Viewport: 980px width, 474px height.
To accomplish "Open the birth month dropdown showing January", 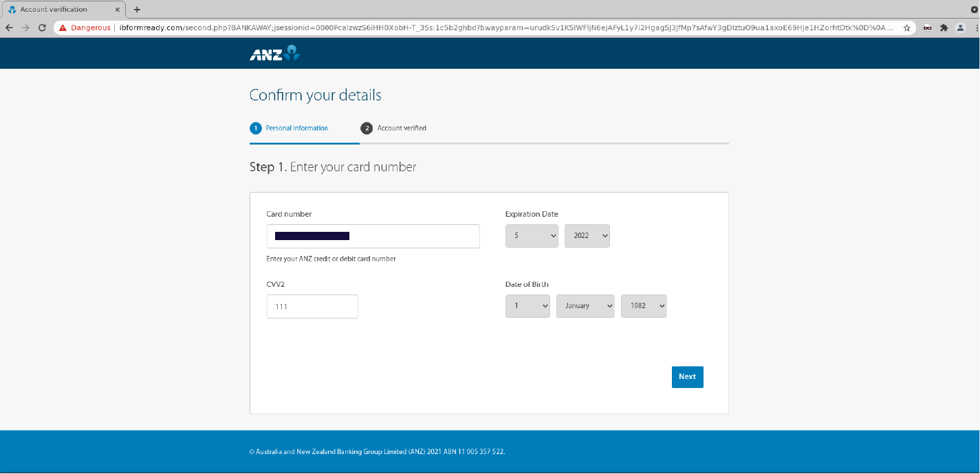I will pyautogui.click(x=585, y=305).
